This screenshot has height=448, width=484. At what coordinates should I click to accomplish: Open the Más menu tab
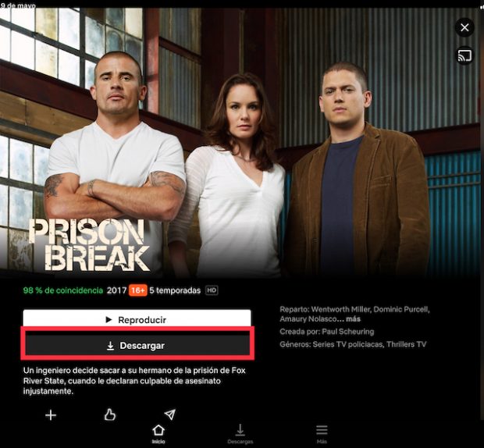322,434
